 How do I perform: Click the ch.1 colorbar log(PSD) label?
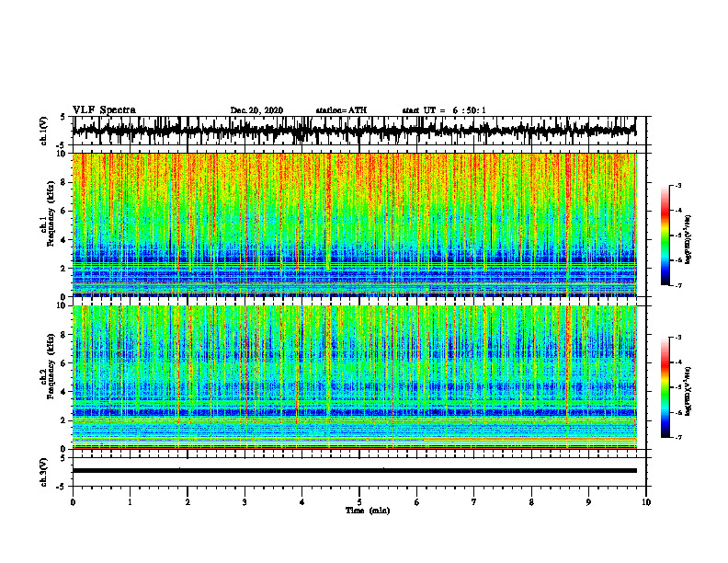[x=688, y=240]
